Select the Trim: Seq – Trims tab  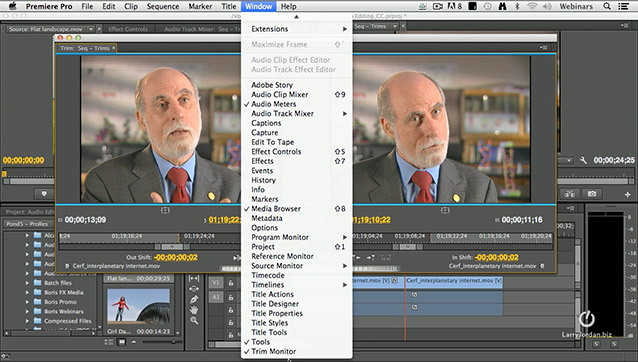click(x=85, y=48)
